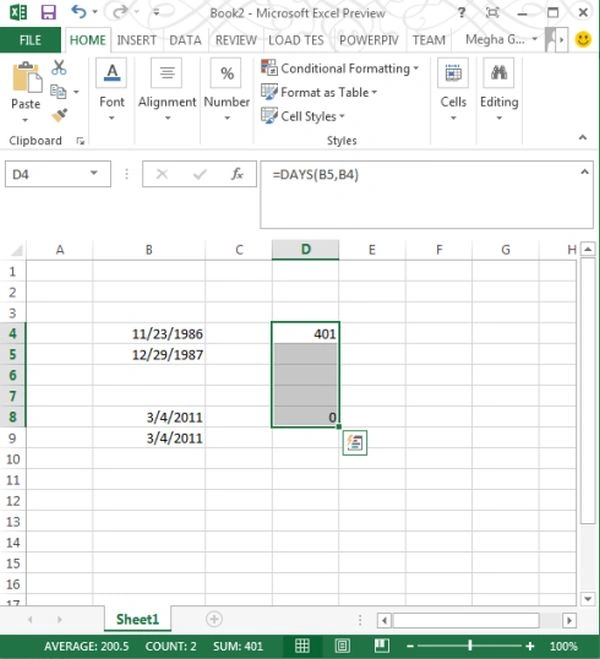600x659 pixels.
Task: Click the zoom in plus button
Action: 530,646
